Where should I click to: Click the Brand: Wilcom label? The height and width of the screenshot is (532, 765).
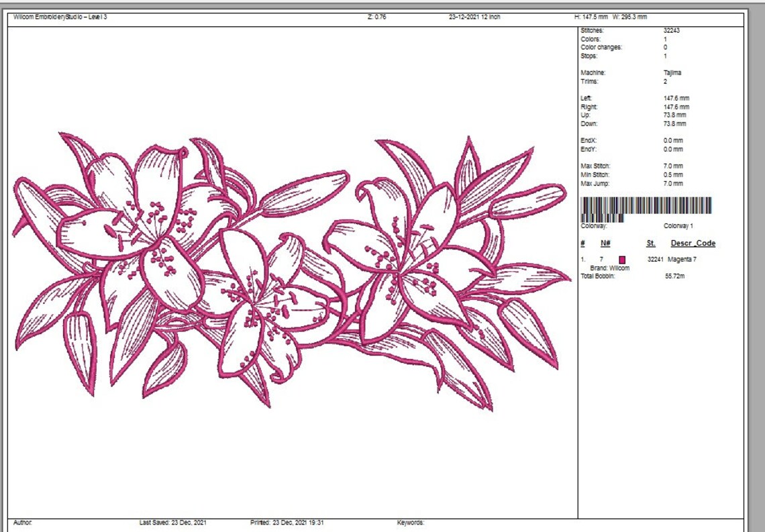pos(611,267)
